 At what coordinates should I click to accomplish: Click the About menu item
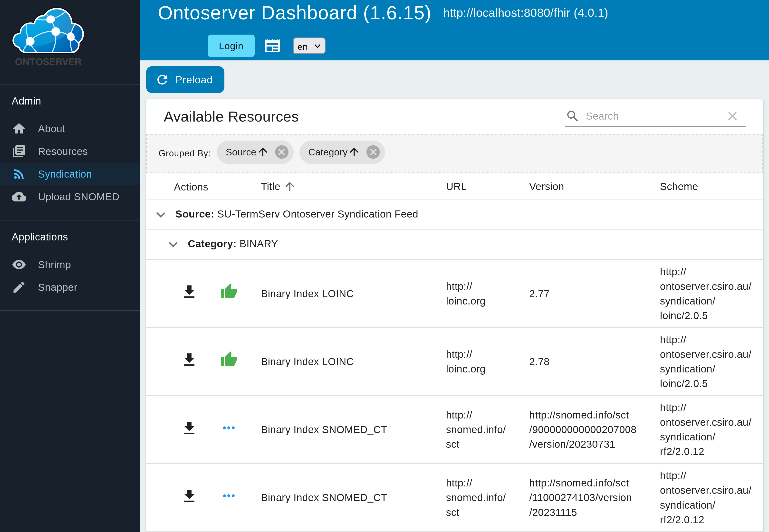(x=51, y=128)
